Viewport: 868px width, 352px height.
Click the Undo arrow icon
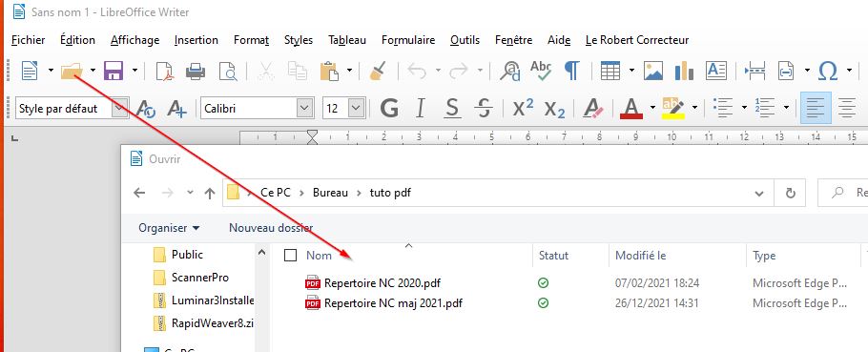[x=417, y=71]
